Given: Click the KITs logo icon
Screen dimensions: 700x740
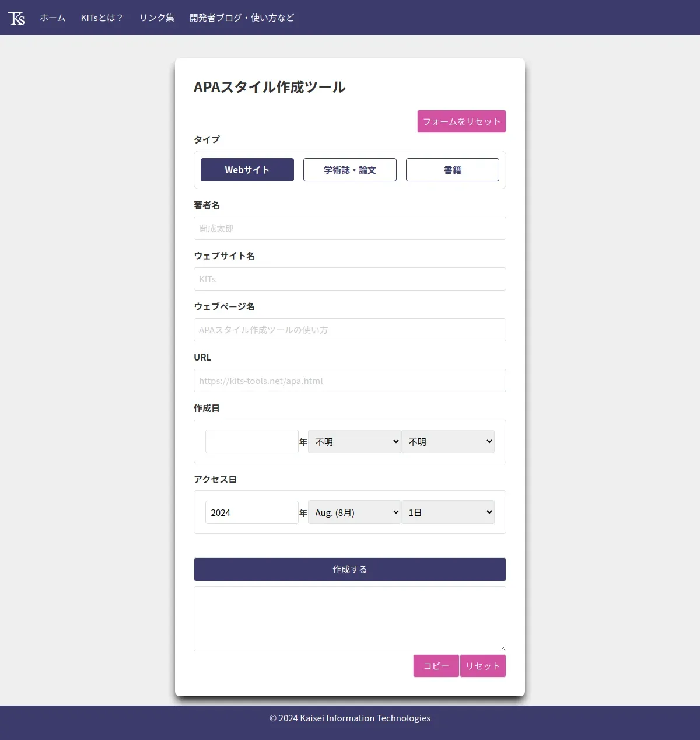Looking at the screenshot, I should coord(16,18).
